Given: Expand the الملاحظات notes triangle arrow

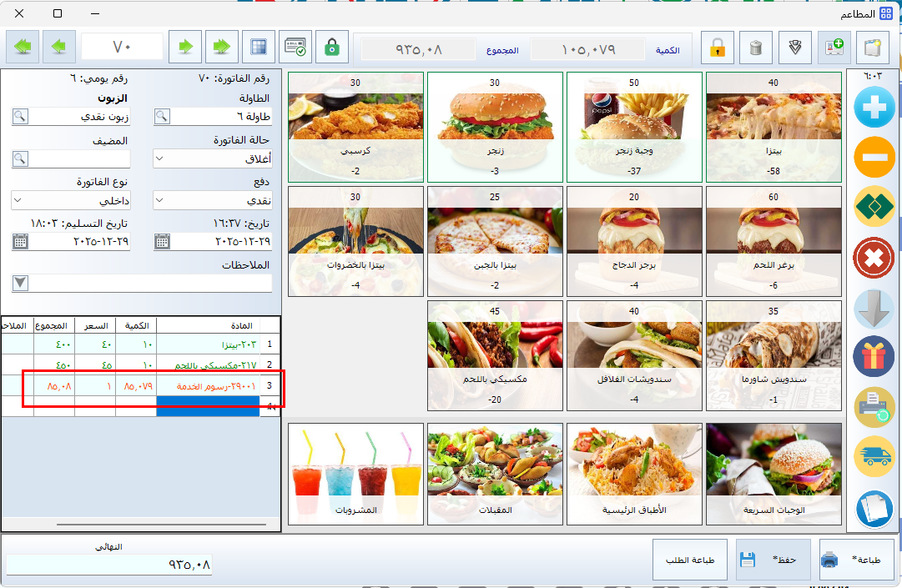Looking at the screenshot, I should click(20, 284).
